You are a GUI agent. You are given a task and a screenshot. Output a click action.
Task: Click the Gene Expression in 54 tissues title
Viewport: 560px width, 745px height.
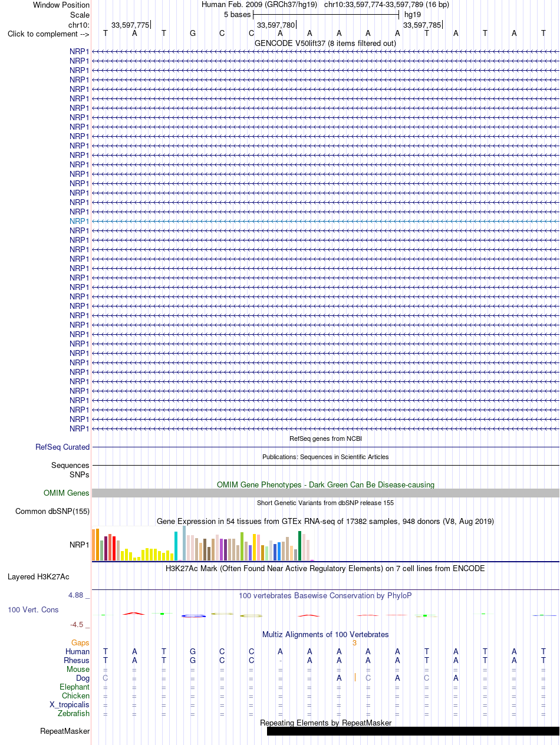(x=325, y=522)
